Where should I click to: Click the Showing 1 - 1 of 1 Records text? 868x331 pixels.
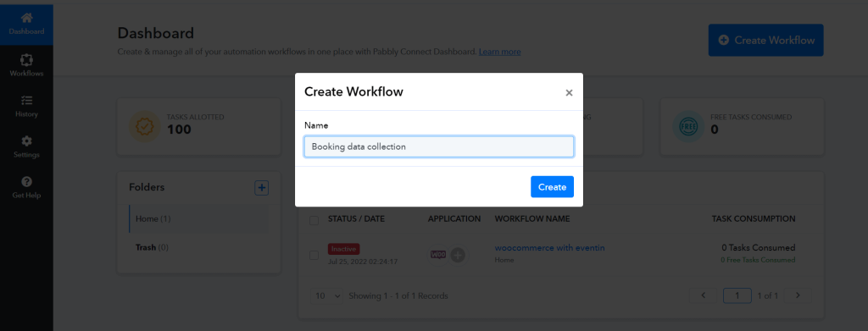click(398, 295)
